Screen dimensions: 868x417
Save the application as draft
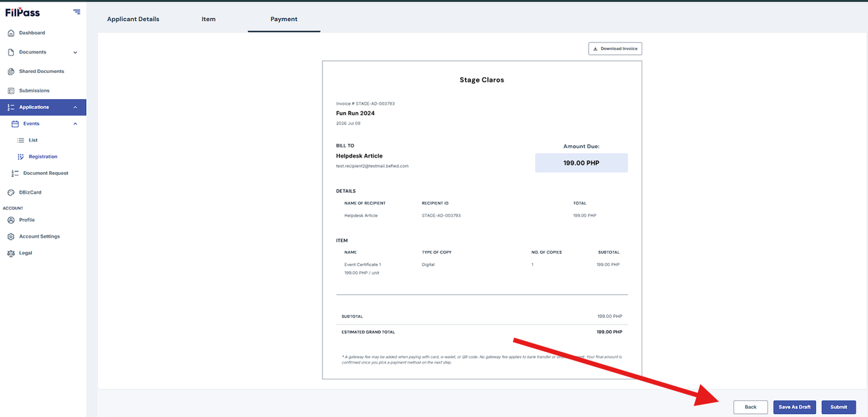(794, 407)
